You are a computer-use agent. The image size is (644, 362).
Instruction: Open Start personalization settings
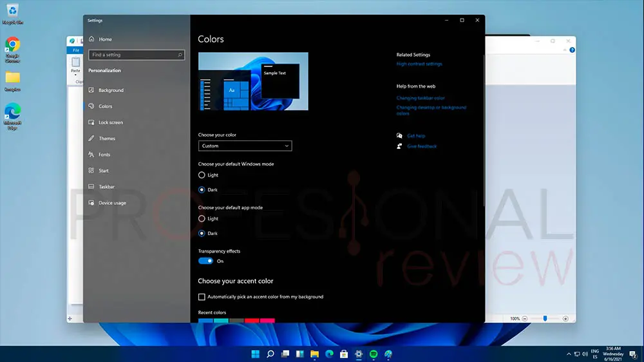click(x=99, y=171)
